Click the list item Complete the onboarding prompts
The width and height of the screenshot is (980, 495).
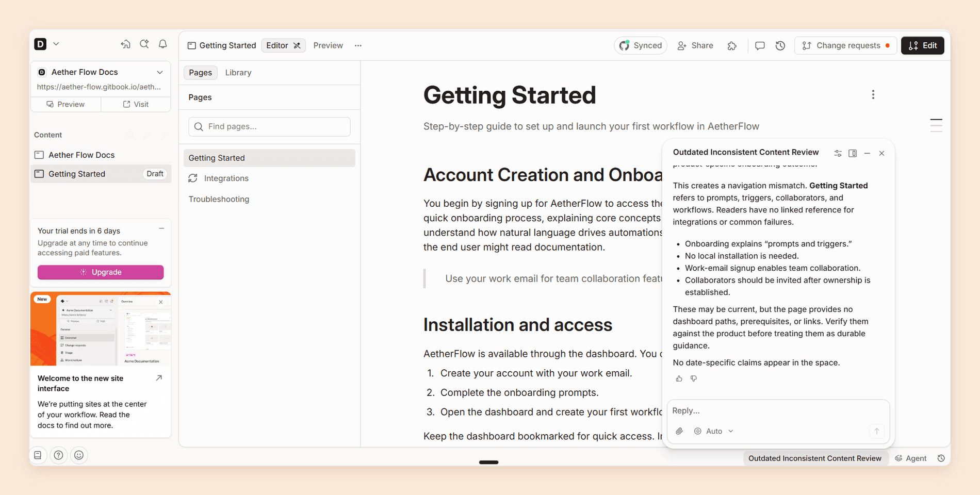519,392
